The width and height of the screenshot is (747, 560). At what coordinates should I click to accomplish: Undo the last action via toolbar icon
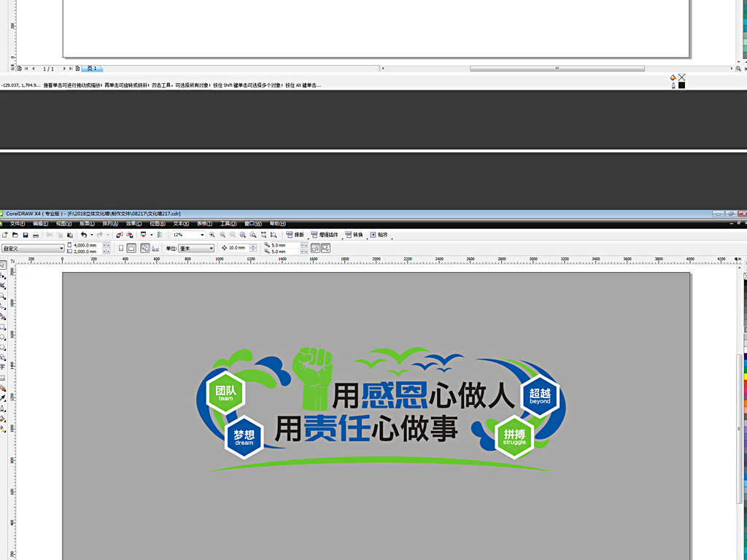point(85,235)
